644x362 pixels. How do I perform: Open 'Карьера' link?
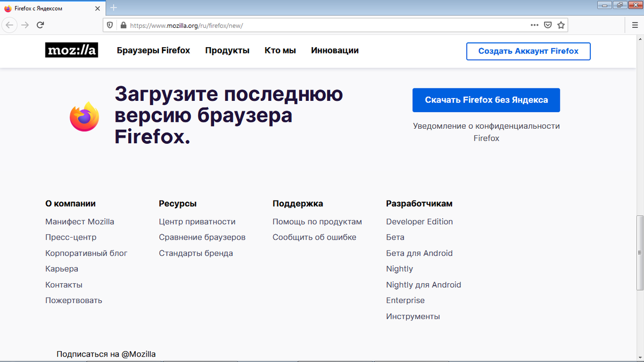pos(62,269)
